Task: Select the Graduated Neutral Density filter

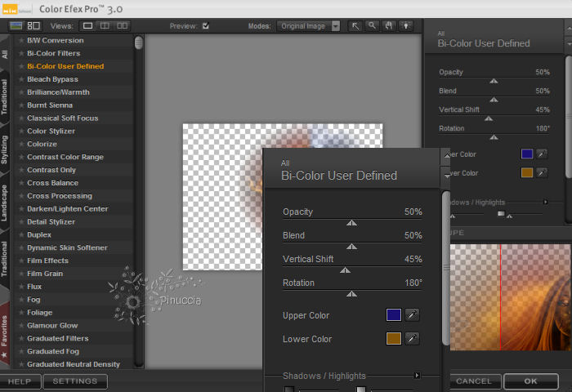Action: [74, 364]
